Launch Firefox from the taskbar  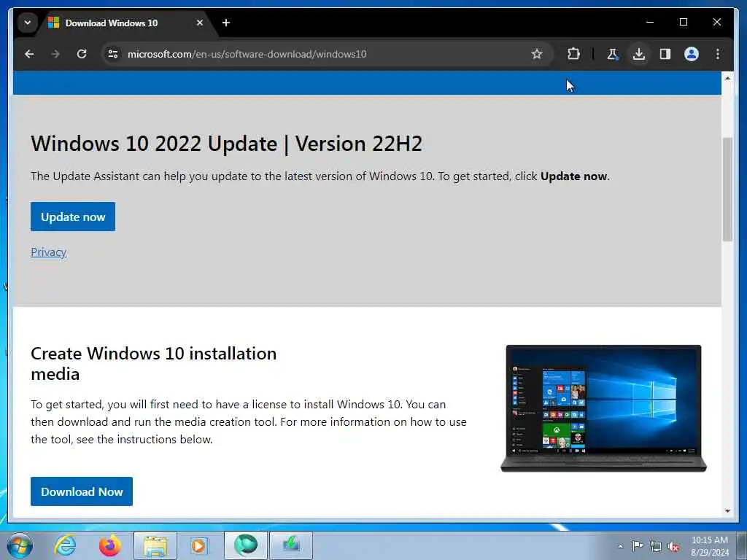(x=109, y=545)
